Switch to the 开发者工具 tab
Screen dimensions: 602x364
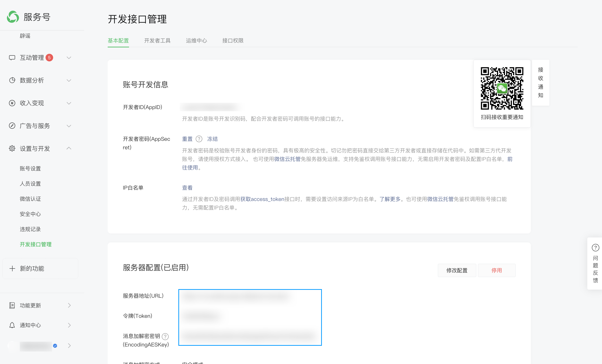(x=157, y=41)
